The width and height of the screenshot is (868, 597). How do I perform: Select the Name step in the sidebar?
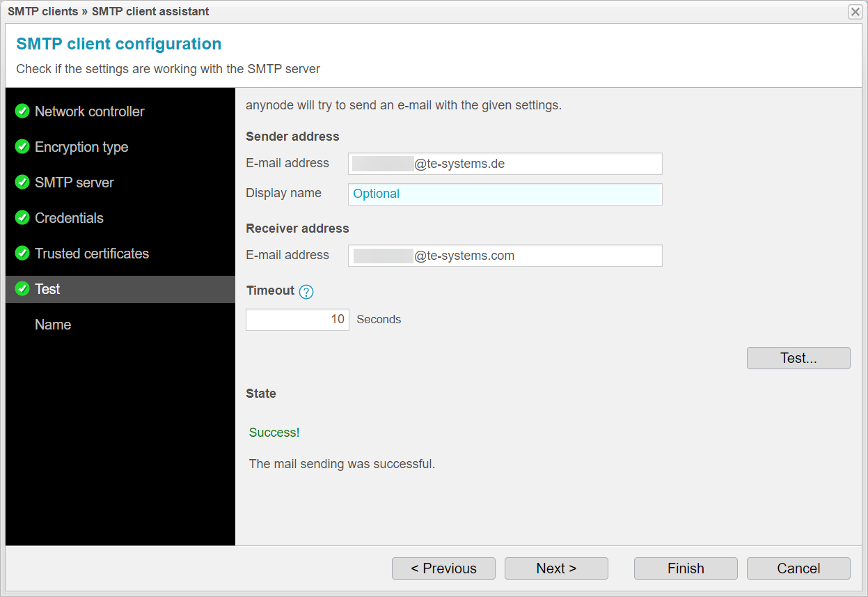[52, 325]
